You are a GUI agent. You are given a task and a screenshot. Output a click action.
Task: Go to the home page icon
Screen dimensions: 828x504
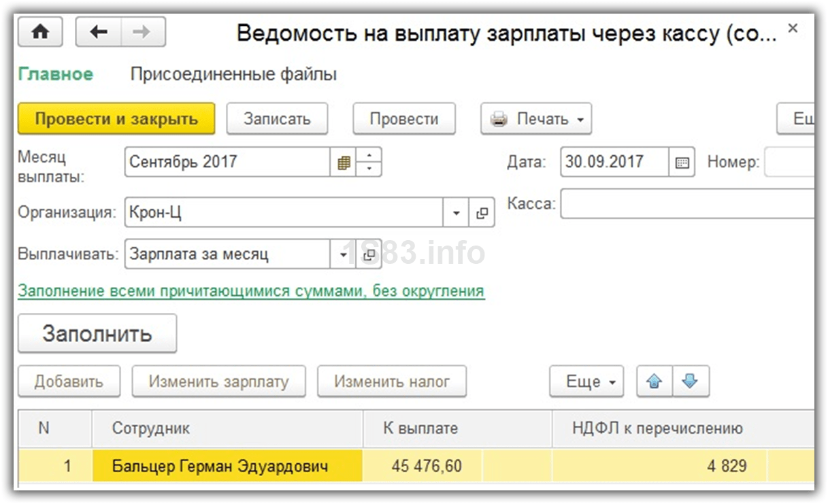pyautogui.click(x=40, y=32)
